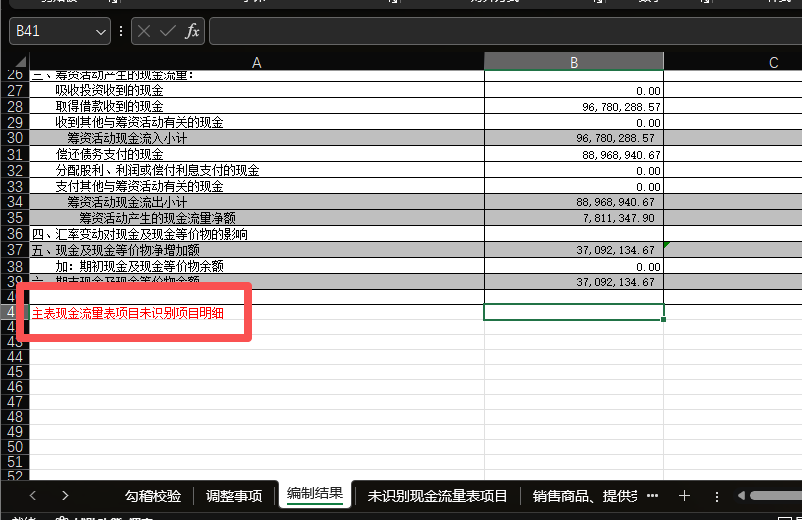802x520 pixels.
Task: Click value 88,968,940.67 in row 31
Action: pos(621,155)
